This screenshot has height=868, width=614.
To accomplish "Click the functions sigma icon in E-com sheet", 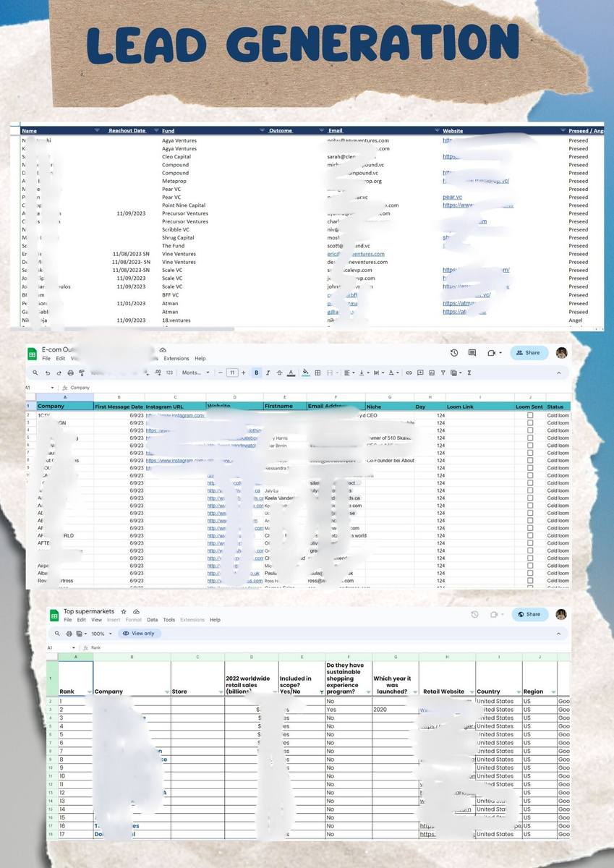I will pyautogui.click(x=470, y=373).
